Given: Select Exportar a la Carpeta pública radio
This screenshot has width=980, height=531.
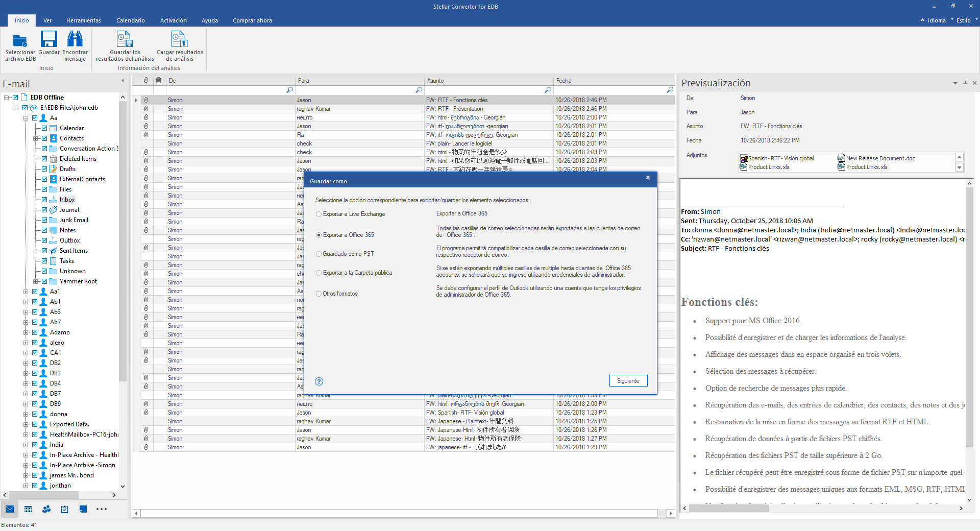Looking at the screenshot, I should (319, 273).
